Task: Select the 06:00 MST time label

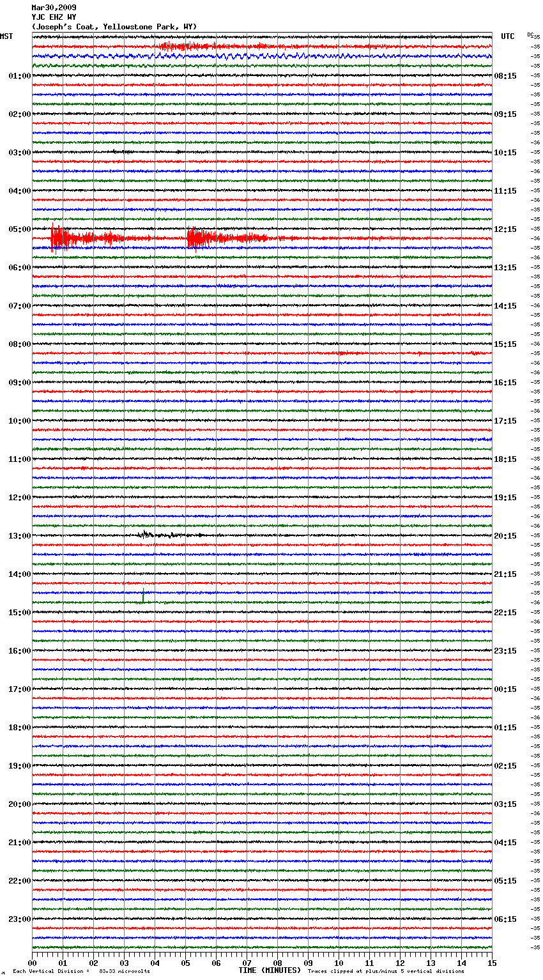Action: (20, 268)
